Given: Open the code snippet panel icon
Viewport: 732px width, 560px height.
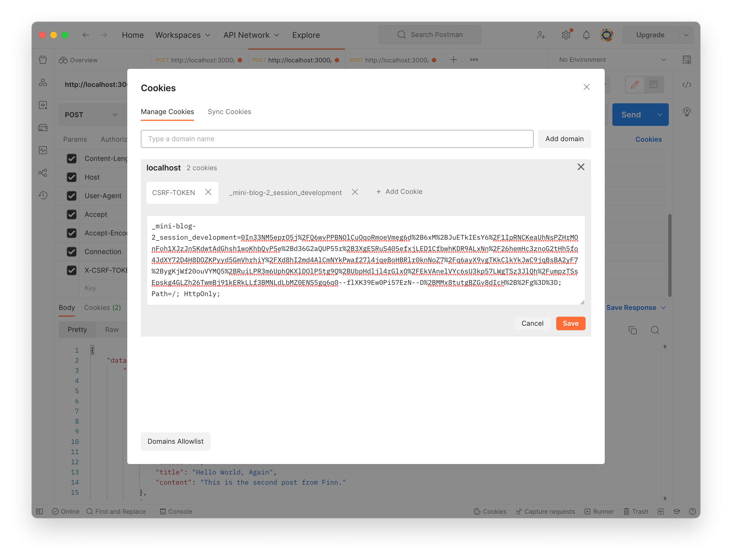Looking at the screenshot, I should point(687,85).
